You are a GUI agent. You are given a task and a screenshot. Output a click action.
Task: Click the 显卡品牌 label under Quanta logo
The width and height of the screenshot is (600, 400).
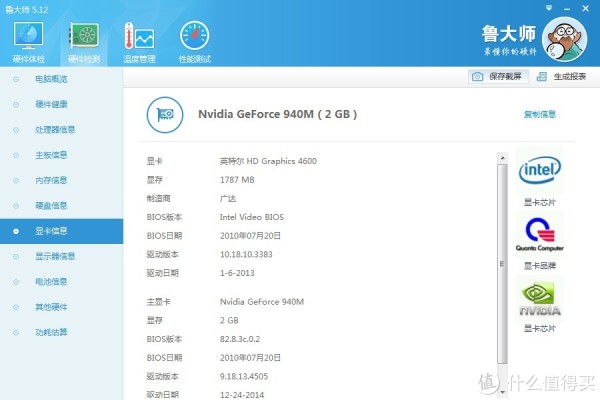(x=540, y=265)
